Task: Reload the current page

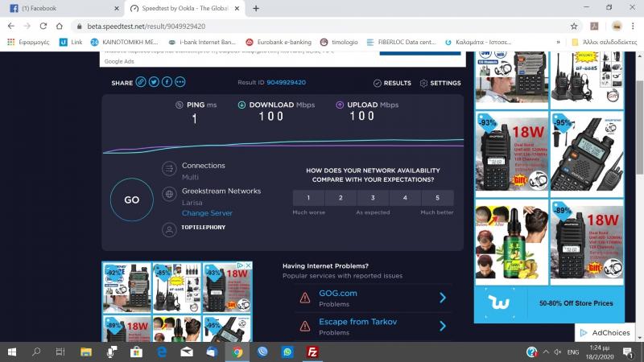Action: [x=43, y=26]
